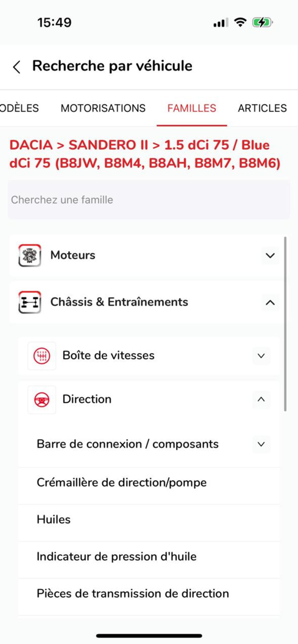The width and height of the screenshot is (298, 644).
Task: Open the Boîte de vitesses dropdown chevron
Action: tap(261, 355)
